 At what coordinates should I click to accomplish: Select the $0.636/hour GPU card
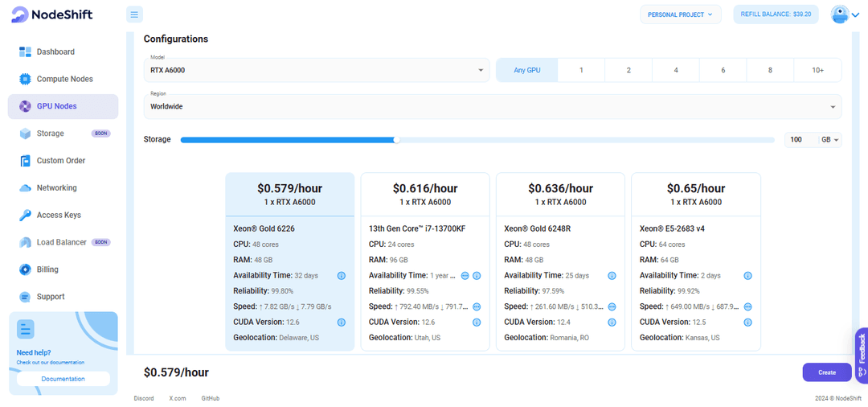[x=560, y=261]
